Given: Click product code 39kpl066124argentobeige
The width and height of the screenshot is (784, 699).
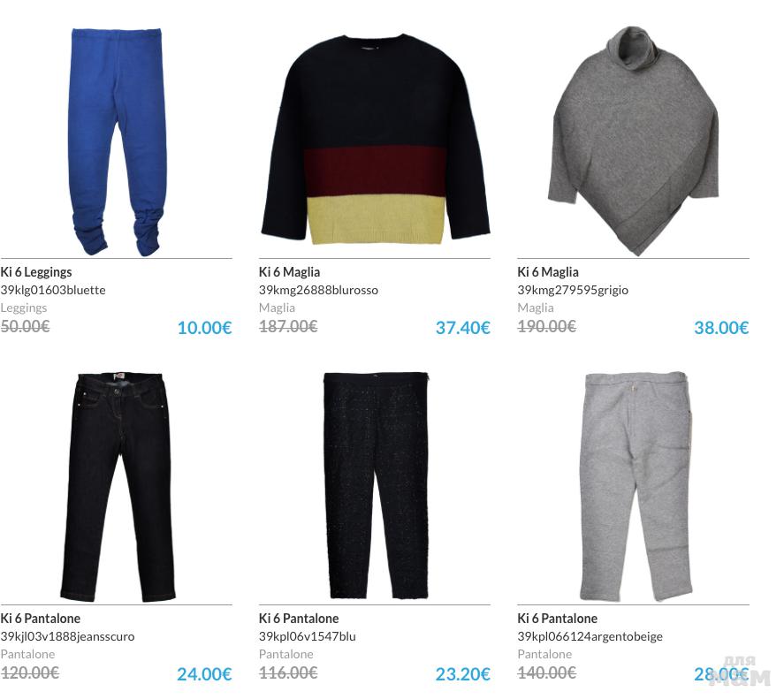Looking at the screenshot, I should point(590,636).
